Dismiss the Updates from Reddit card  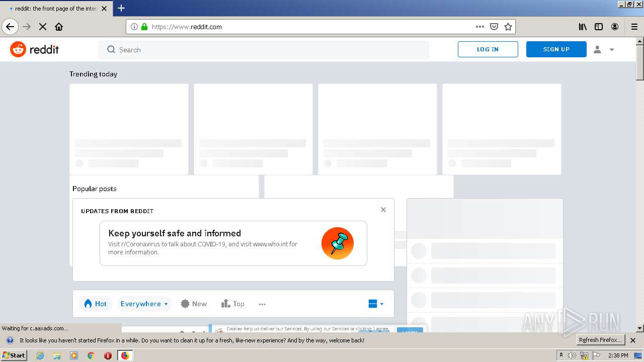pyautogui.click(x=383, y=210)
